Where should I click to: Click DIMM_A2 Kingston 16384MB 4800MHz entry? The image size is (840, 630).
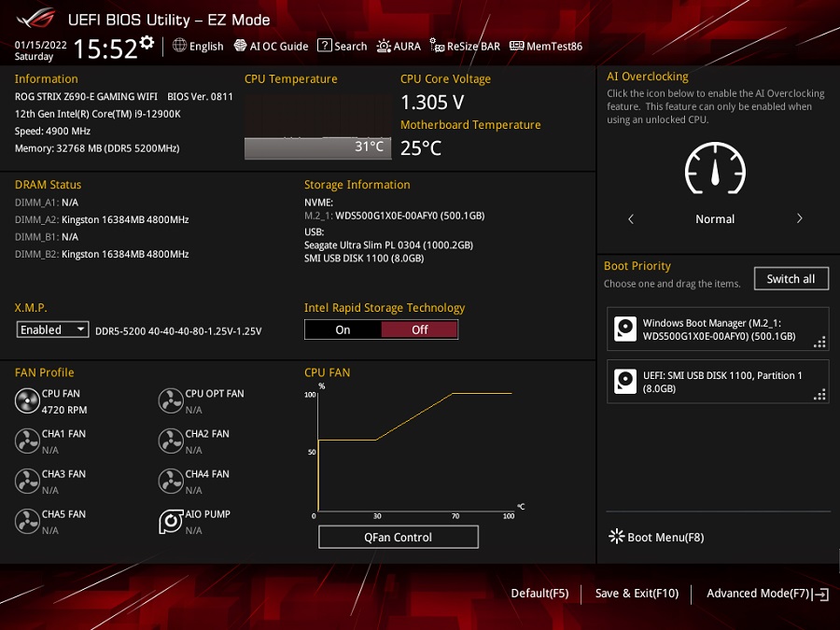point(102,219)
